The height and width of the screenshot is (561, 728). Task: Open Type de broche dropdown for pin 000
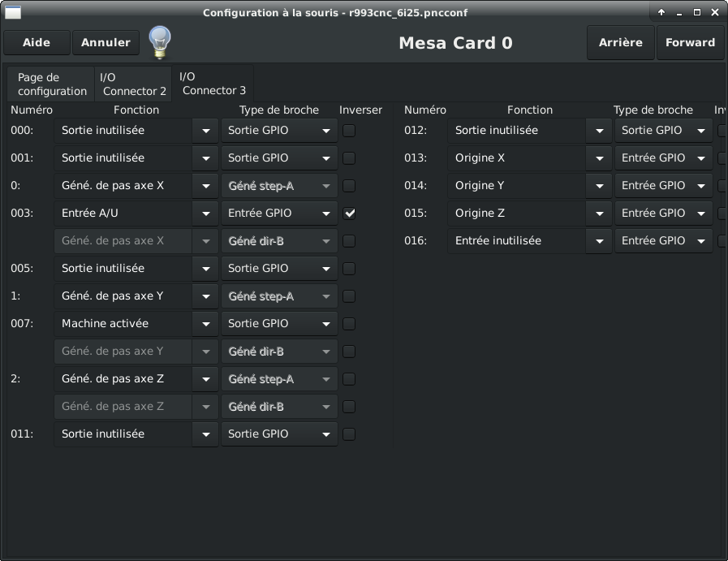click(279, 131)
